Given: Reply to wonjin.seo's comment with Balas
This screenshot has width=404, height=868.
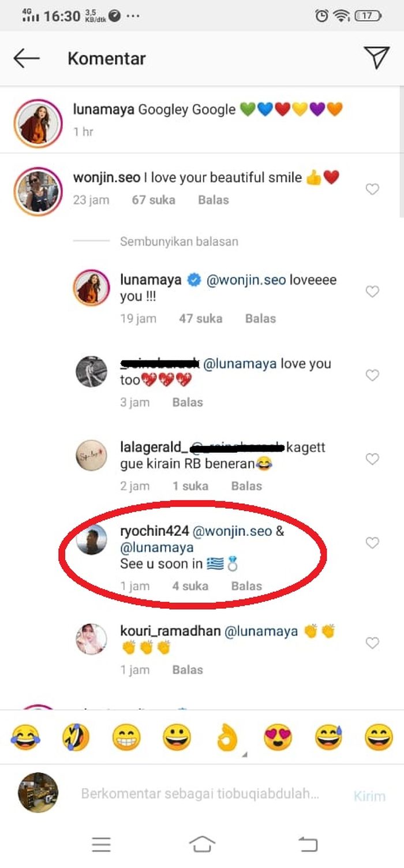Looking at the screenshot, I should tap(214, 200).
